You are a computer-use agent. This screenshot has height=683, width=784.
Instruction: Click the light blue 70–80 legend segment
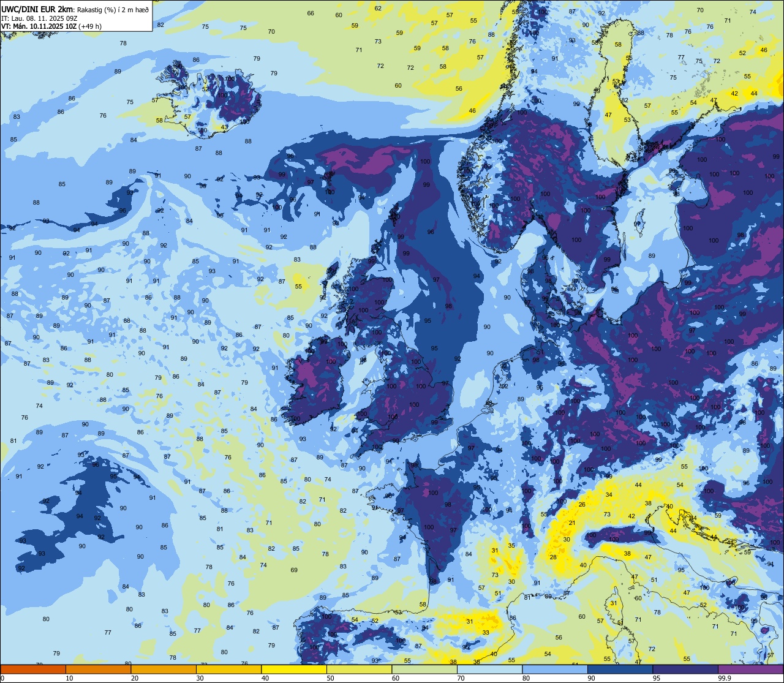point(489,669)
